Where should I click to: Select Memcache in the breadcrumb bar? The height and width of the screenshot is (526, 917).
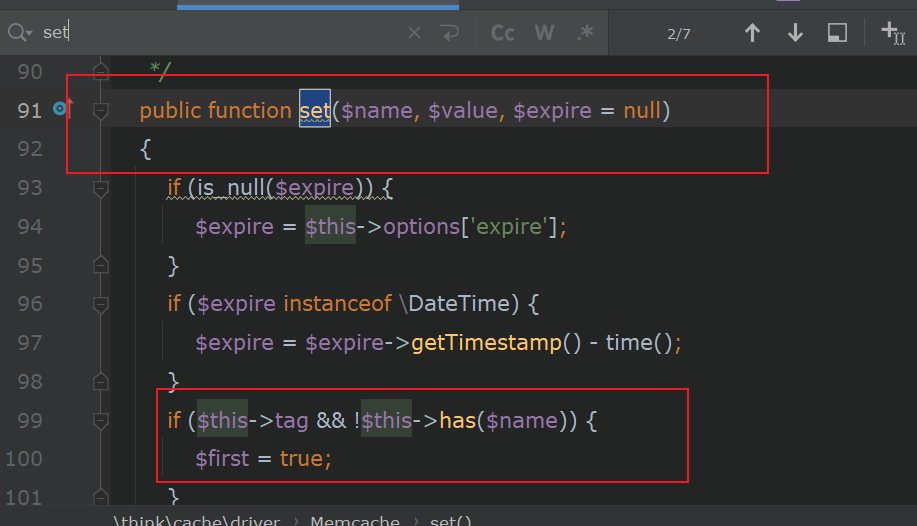click(x=354, y=520)
